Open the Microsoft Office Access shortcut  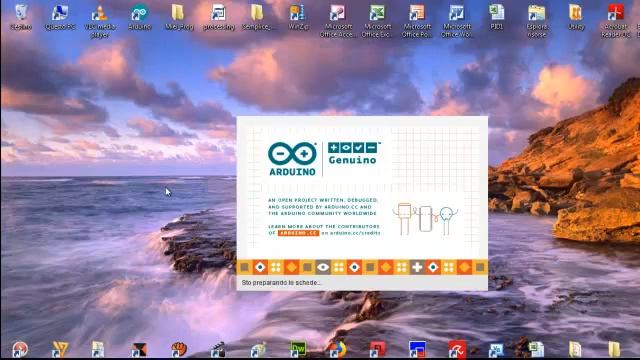(337, 21)
